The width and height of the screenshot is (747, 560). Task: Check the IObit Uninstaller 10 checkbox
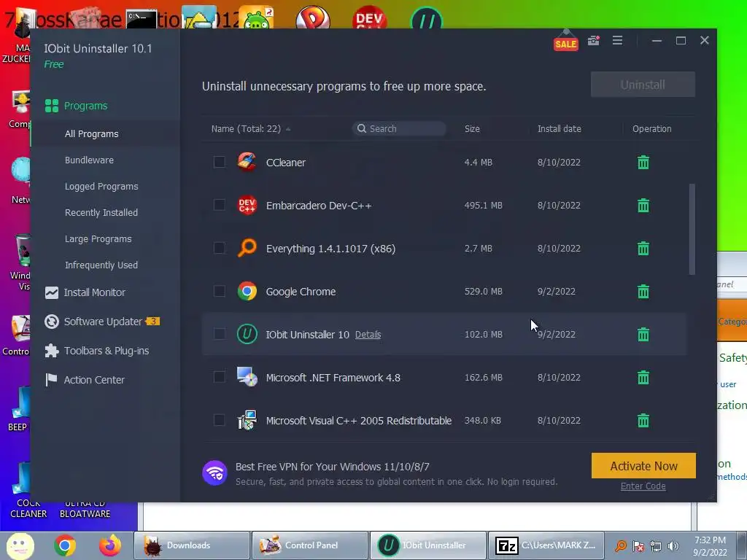(x=219, y=334)
